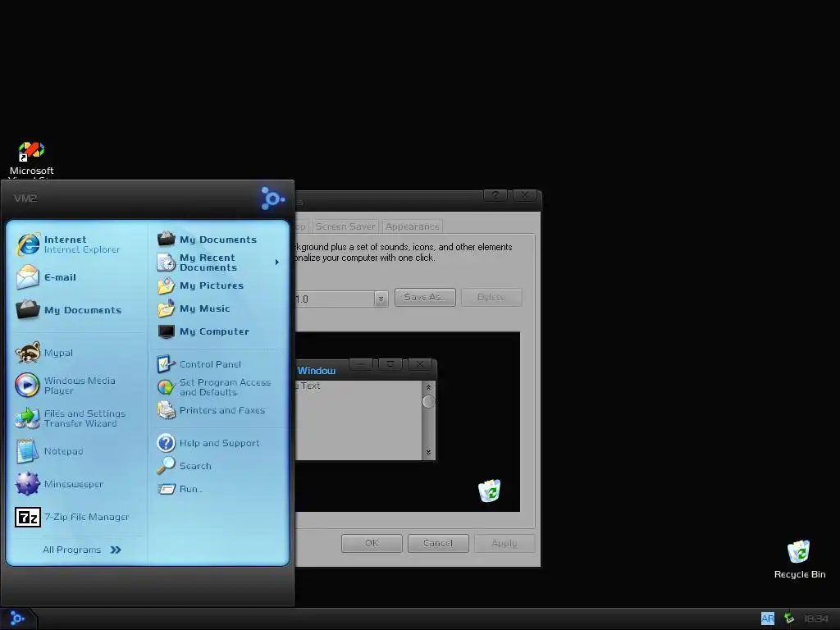The width and height of the screenshot is (840, 630).
Task: Click the Start button on taskbar
Action: point(16,619)
